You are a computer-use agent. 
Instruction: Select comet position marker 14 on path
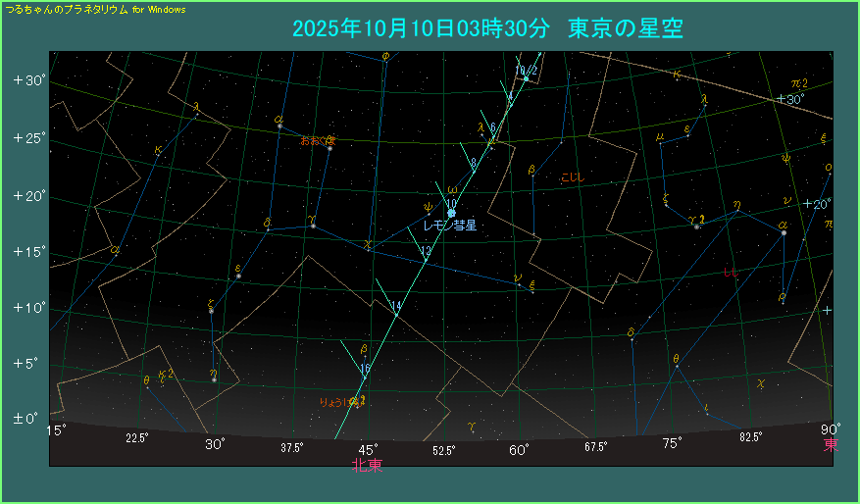click(x=396, y=307)
